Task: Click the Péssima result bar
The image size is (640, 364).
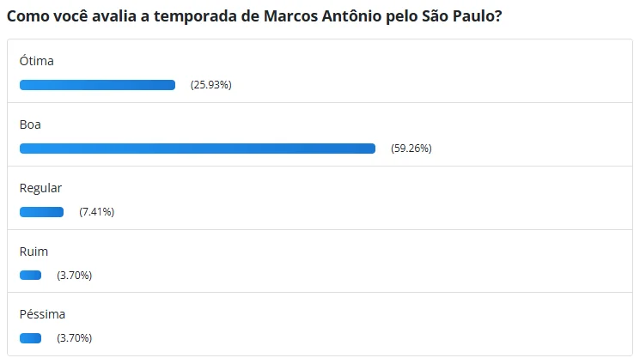Action: (30, 338)
